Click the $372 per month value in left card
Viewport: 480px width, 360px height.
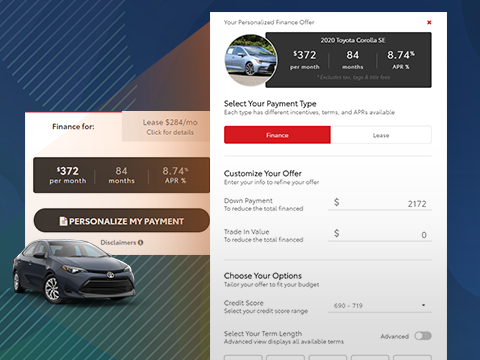point(68,175)
